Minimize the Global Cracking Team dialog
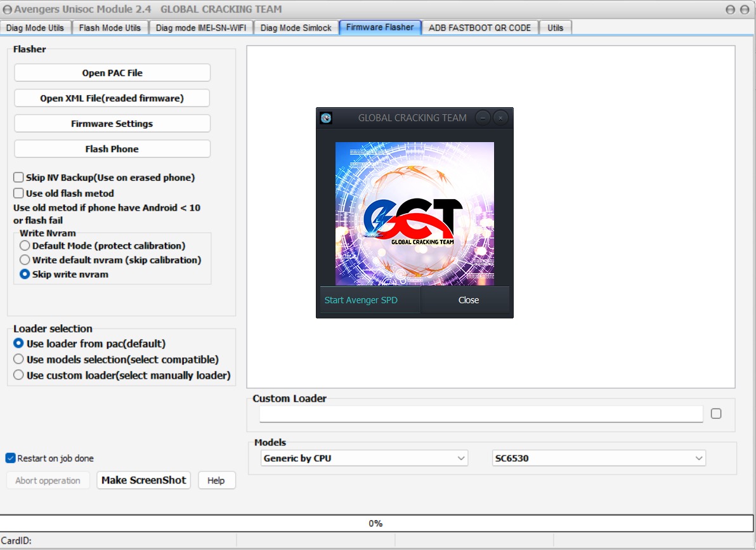The height and width of the screenshot is (550, 756). click(x=483, y=118)
